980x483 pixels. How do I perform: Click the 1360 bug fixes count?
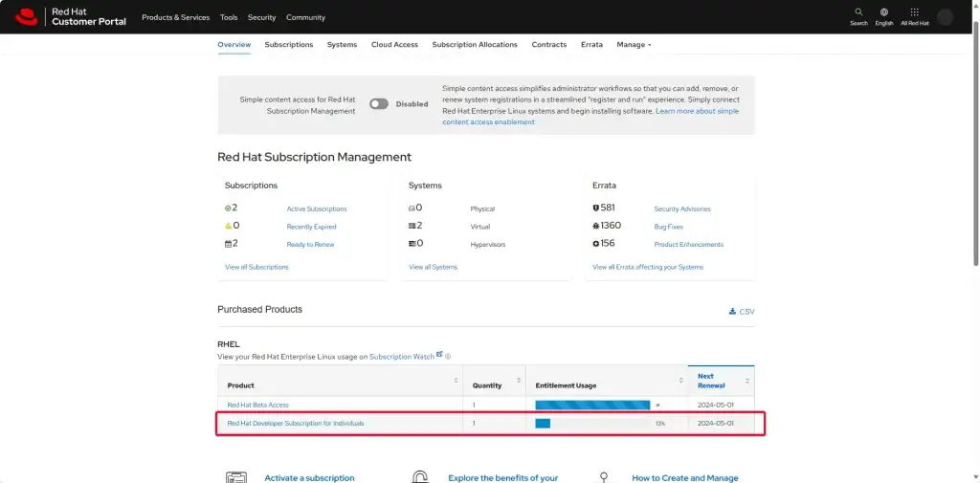[611, 226]
